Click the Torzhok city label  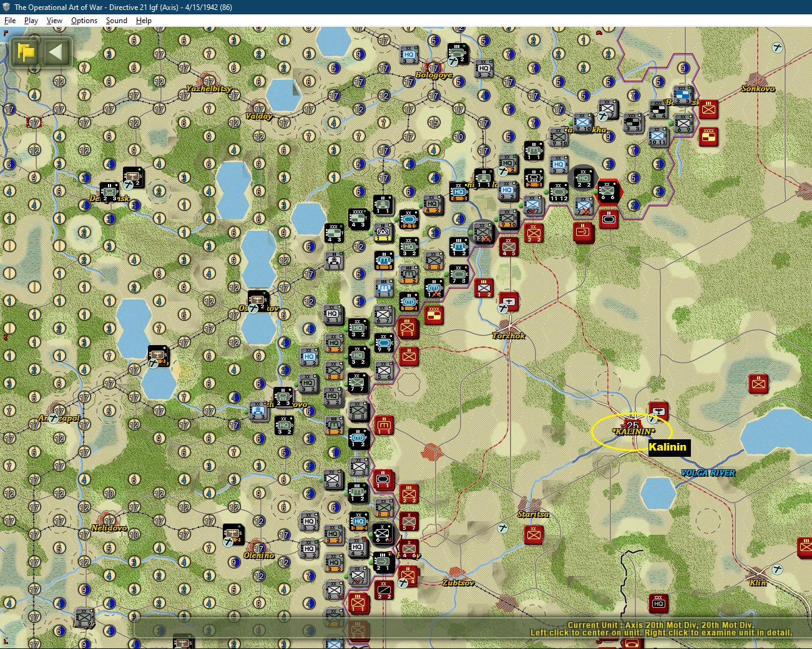pos(509,336)
